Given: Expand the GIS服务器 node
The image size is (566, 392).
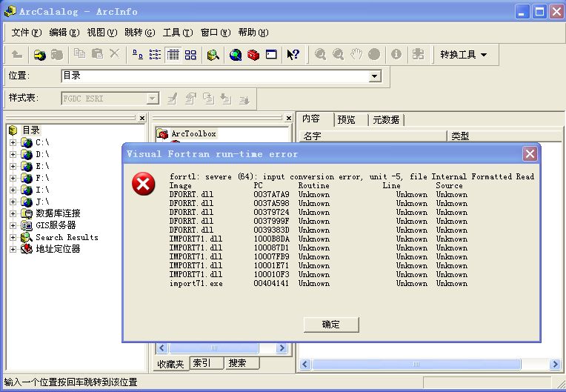Looking at the screenshot, I should coord(13,225).
